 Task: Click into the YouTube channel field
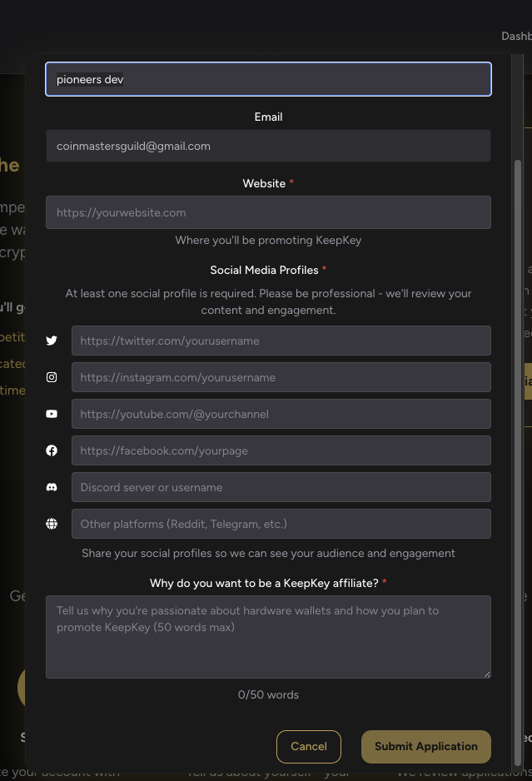pos(281,414)
